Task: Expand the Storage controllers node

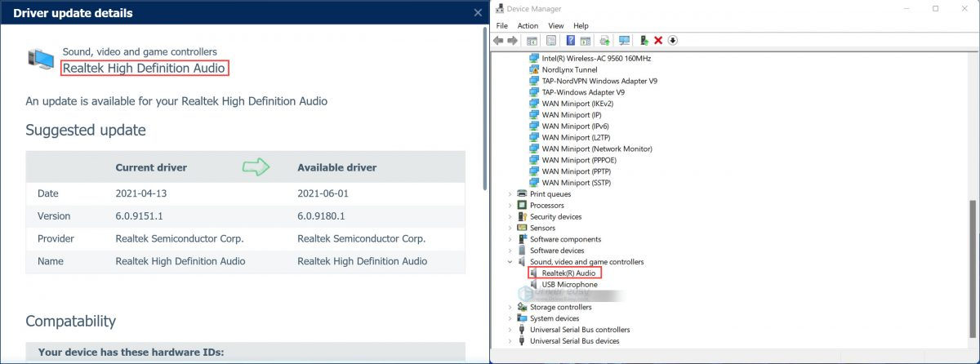Action: pos(510,307)
